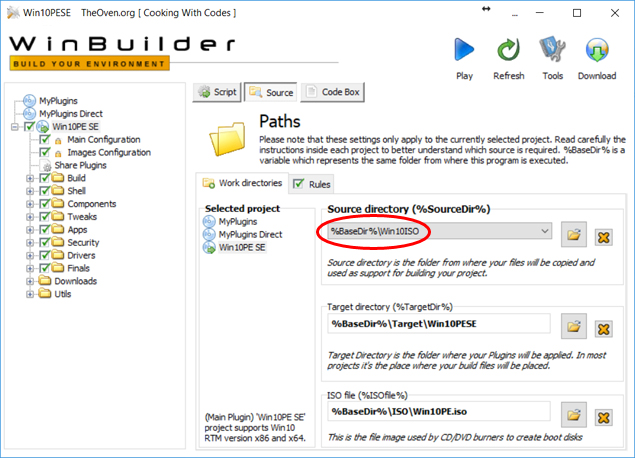635x458 pixels.
Task: Click the Target directory path field
Action: click(x=439, y=324)
